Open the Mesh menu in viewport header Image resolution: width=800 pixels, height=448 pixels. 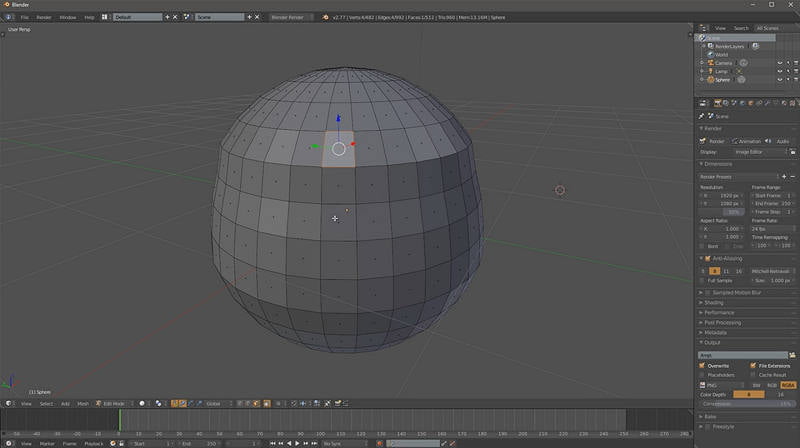pyautogui.click(x=83, y=403)
